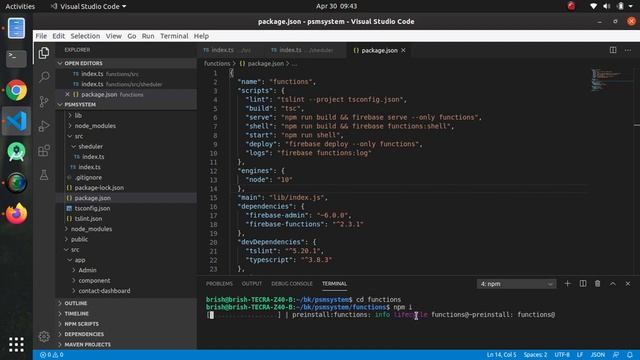This screenshot has height=360, width=640.
Task: Open the Extensions view
Action: 44,151
